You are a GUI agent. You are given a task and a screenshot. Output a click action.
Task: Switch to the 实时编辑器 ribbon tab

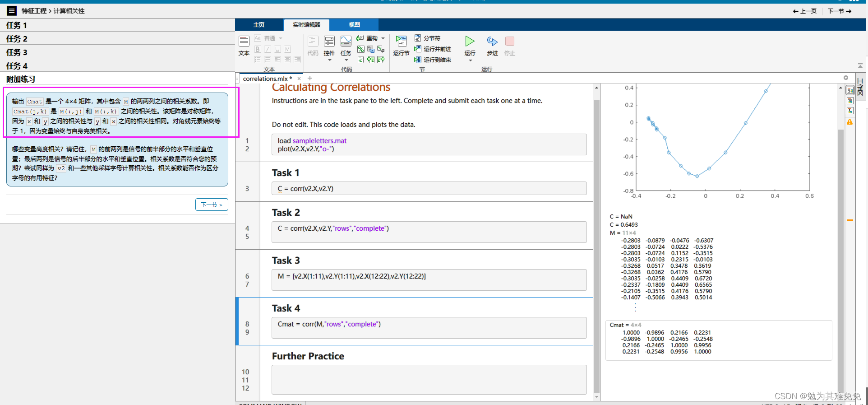click(306, 25)
